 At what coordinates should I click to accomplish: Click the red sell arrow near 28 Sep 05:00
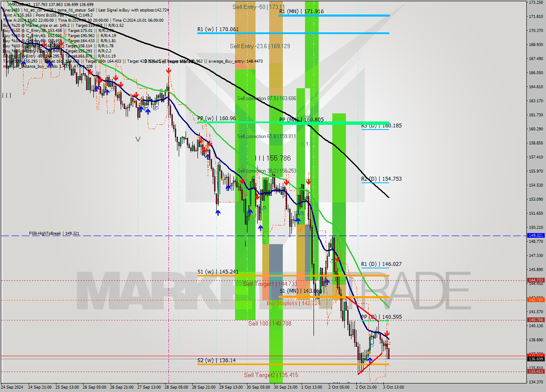point(169,70)
